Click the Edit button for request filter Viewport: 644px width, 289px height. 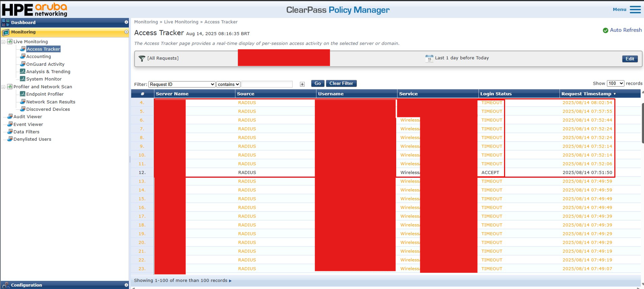click(x=630, y=59)
